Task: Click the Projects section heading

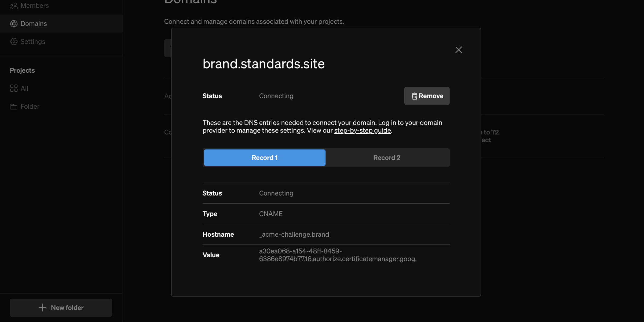Action: click(x=22, y=70)
